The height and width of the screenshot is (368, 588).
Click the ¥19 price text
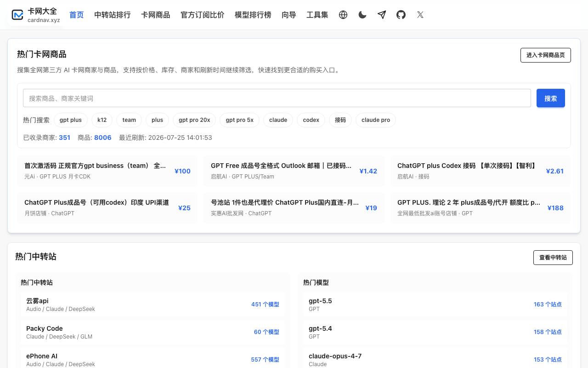[x=371, y=208]
